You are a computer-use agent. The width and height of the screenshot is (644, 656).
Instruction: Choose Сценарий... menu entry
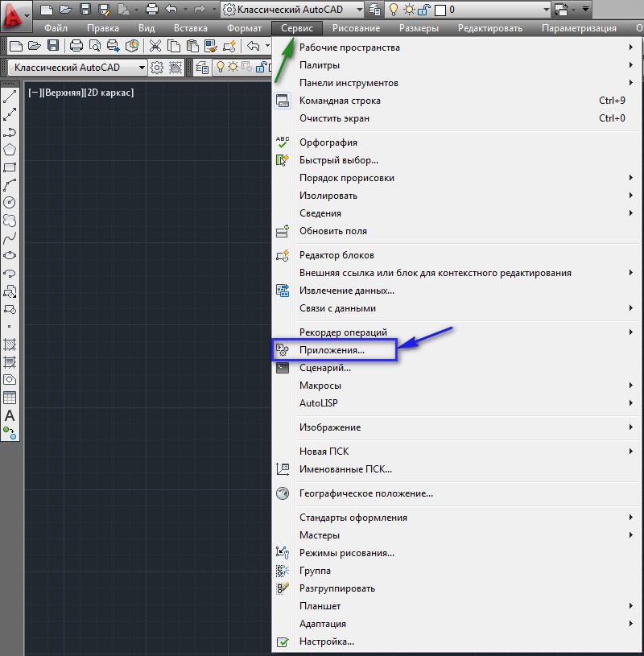coord(457,368)
